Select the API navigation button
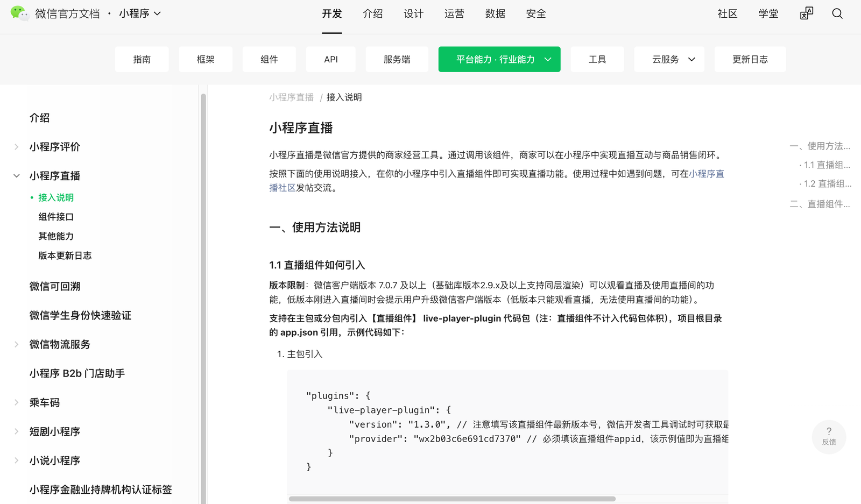Image resolution: width=861 pixels, height=504 pixels. [330, 59]
